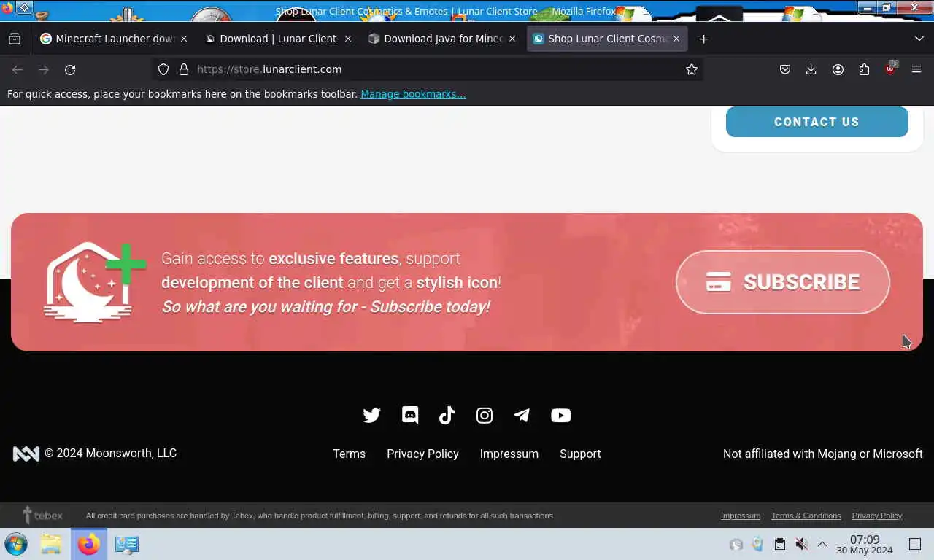Open the file manager in taskbar
Screen dimensions: 934x560
(51, 544)
